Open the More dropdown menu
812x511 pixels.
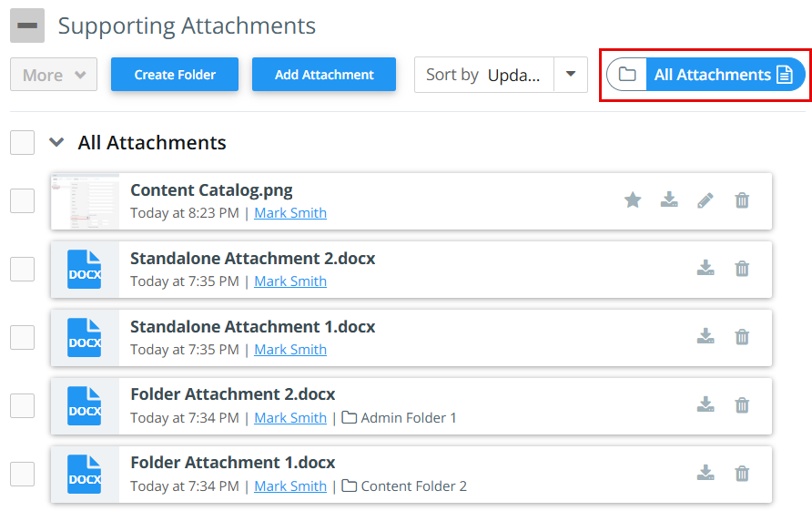(54, 75)
